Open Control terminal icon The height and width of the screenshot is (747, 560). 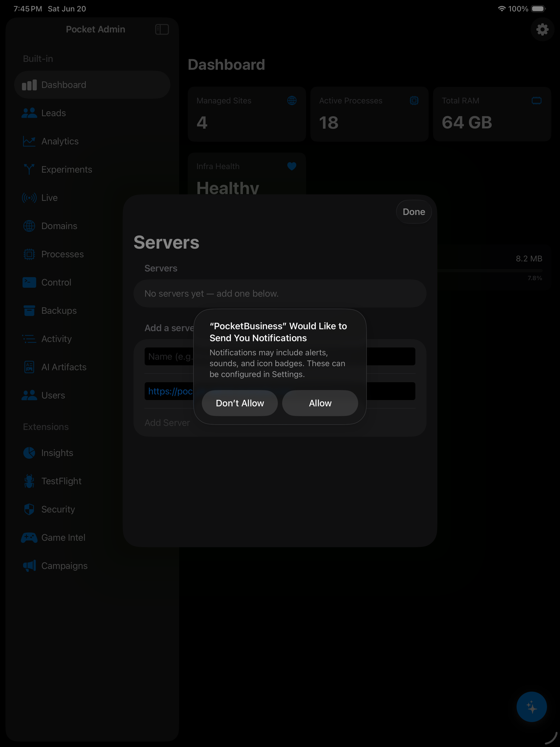tap(29, 282)
